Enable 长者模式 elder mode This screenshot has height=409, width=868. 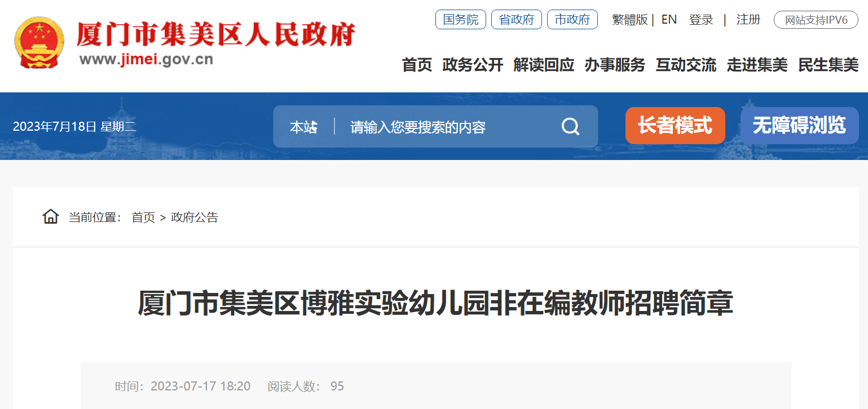tap(675, 125)
